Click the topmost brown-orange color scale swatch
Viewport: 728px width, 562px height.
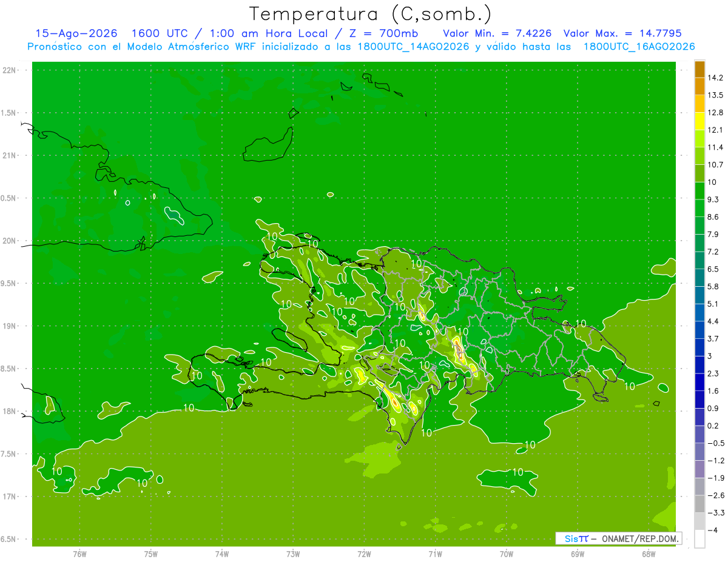(699, 69)
